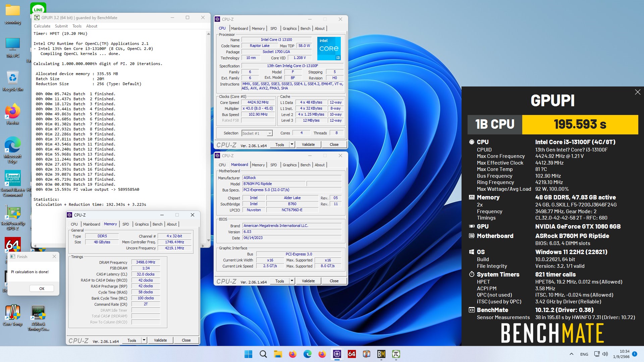The width and height of the screenshot is (644, 362).
Task: Click the Intel Core i3 logo
Action: click(329, 49)
